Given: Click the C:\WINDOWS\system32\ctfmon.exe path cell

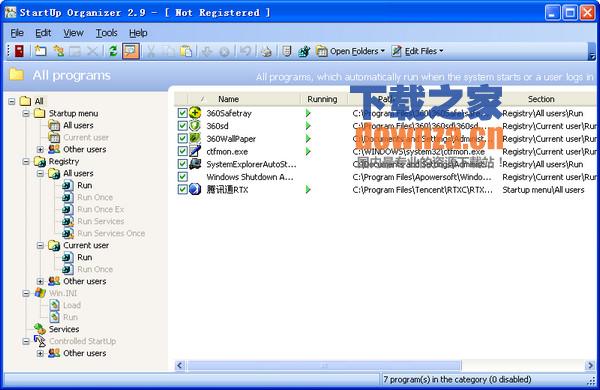Looking at the screenshot, I should [x=419, y=152].
